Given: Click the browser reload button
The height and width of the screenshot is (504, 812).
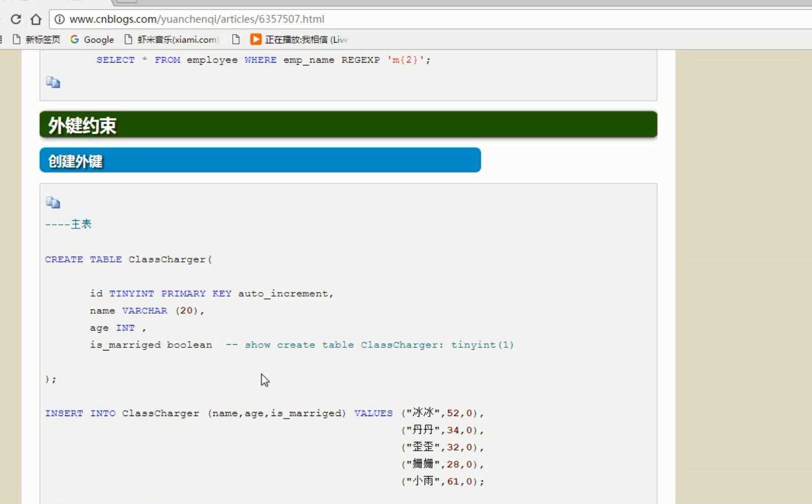Looking at the screenshot, I should pos(16,19).
